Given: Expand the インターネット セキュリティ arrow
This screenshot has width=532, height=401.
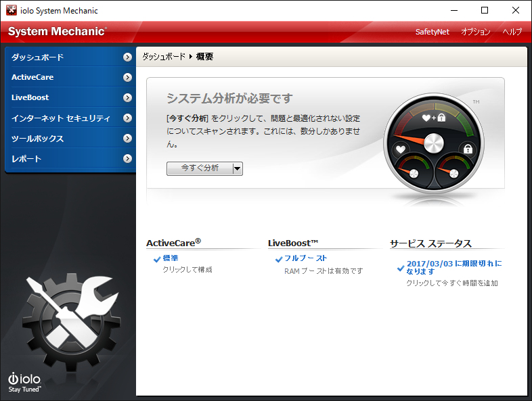Looking at the screenshot, I should 127,118.
